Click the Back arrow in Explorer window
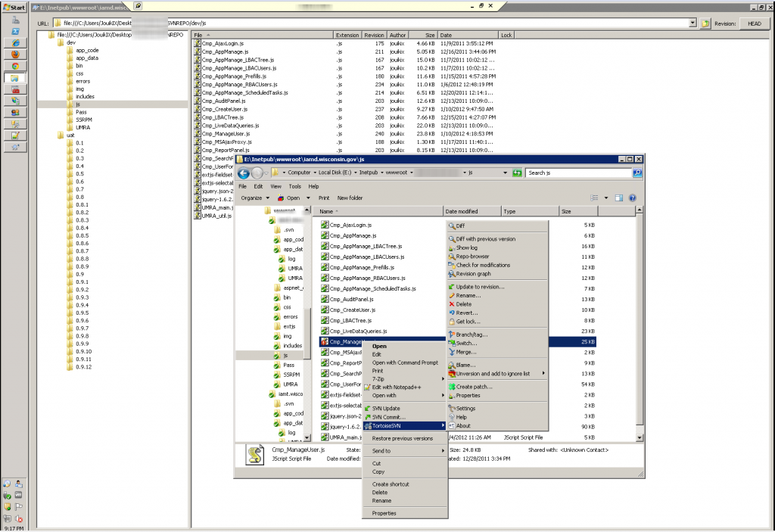775x532 pixels. [x=243, y=173]
